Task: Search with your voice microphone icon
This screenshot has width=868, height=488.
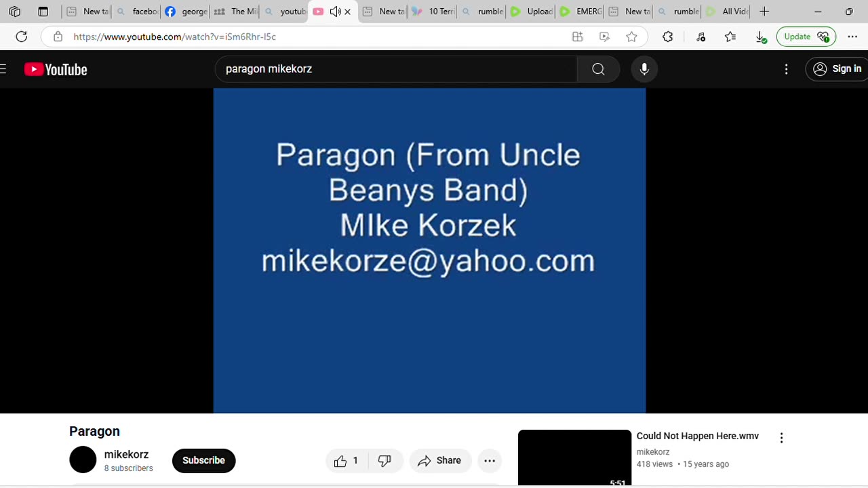Action: (x=644, y=68)
